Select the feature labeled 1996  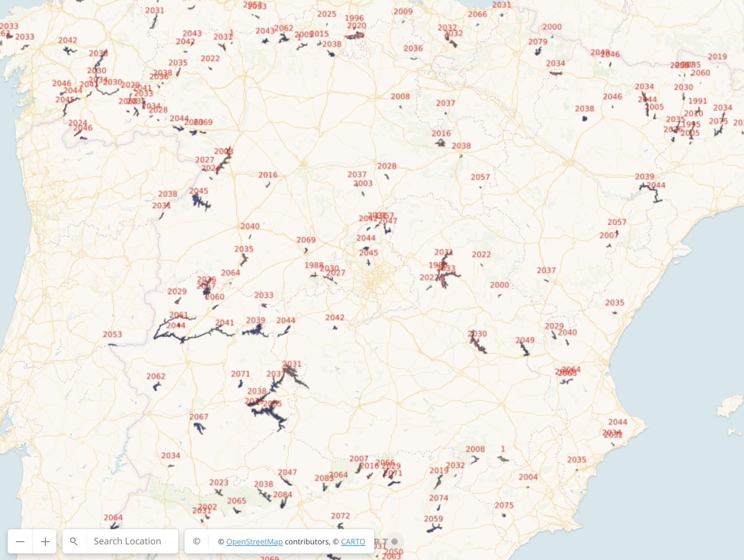tap(354, 18)
